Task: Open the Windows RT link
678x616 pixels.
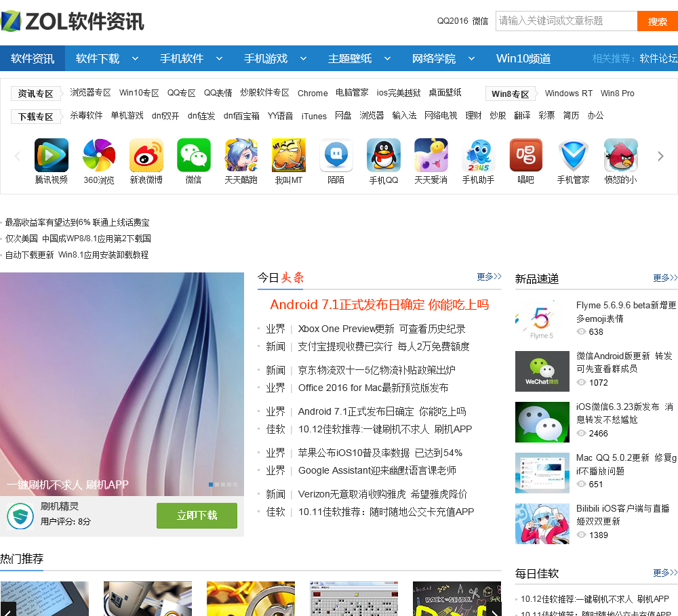Action: pos(569,94)
